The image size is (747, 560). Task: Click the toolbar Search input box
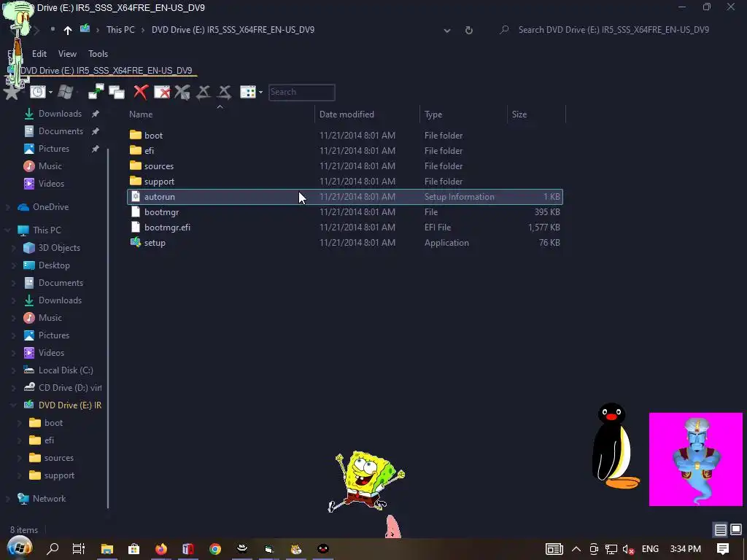click(x=301, y=92)
